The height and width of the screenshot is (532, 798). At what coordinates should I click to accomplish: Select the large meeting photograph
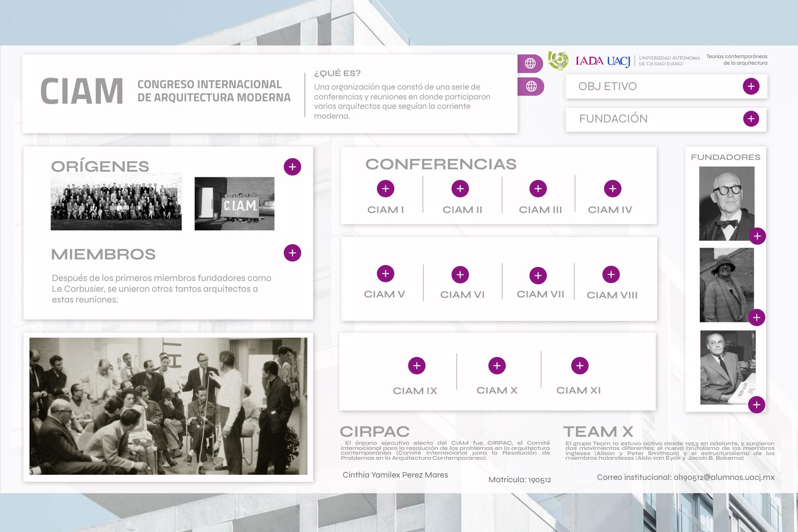tap(168, 406)
